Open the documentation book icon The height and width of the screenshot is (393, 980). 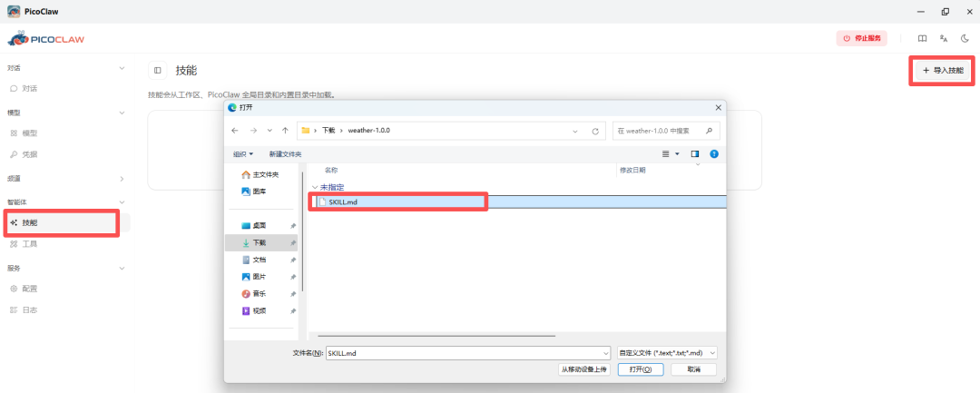(x=922, y=38)
